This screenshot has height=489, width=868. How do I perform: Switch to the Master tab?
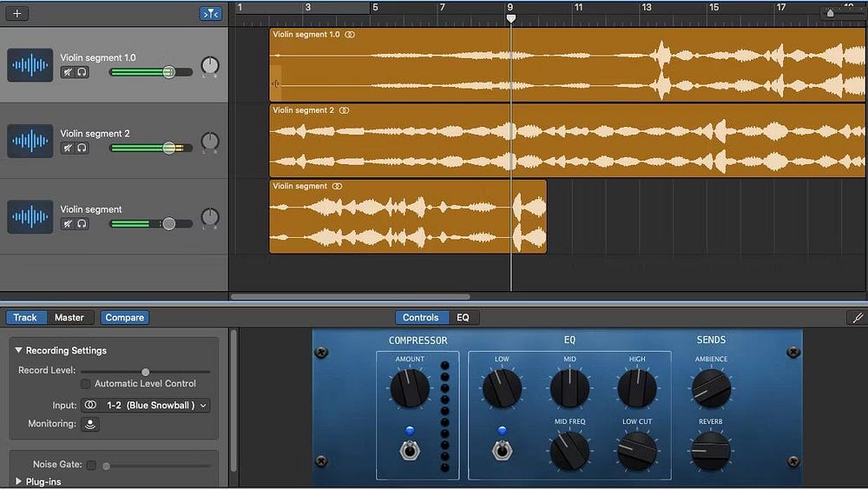69,318
